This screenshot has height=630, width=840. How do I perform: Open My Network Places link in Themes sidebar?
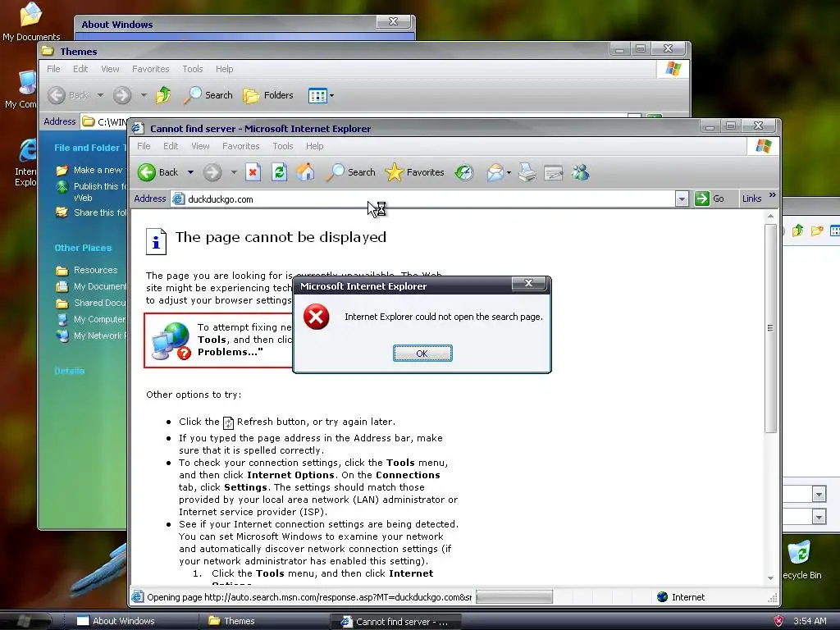point(92,336)
